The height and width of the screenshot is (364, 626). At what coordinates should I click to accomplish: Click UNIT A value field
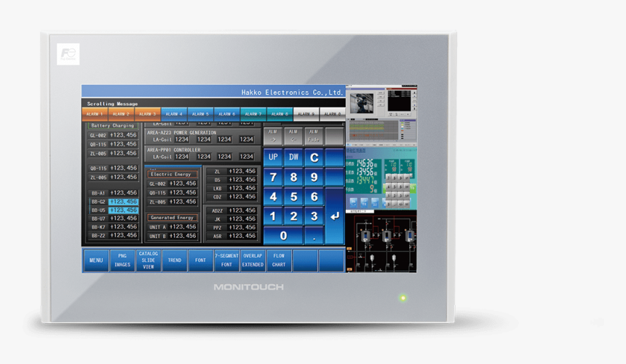click(x=183, y=226)
